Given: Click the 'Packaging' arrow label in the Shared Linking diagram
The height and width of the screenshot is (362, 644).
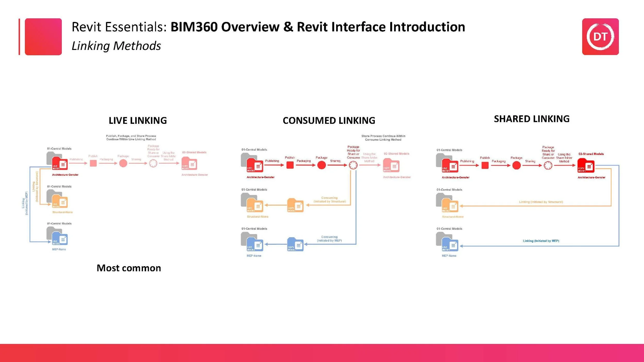Looking at the screenshot, I should (x=499, y=161).
